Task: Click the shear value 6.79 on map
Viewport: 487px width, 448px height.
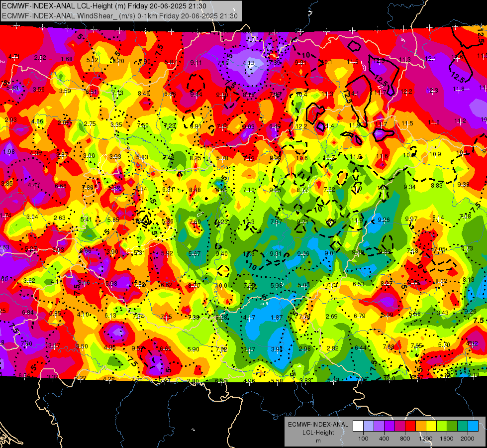Action: pos(360,316)
